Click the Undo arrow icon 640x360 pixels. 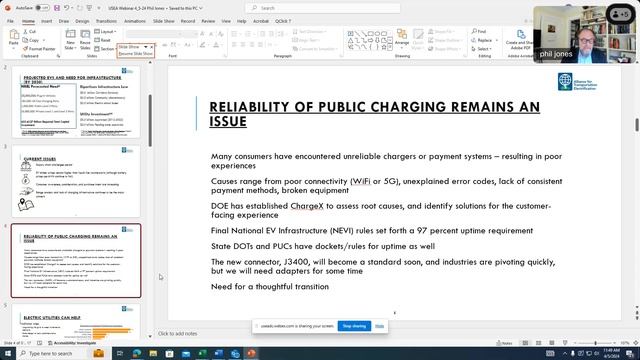point(67,8)
